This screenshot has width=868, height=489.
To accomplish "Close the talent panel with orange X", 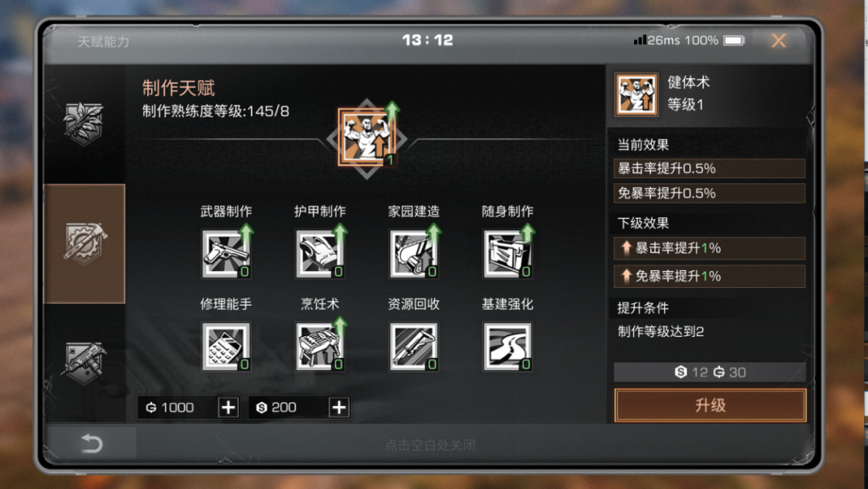I will (779, 40).
